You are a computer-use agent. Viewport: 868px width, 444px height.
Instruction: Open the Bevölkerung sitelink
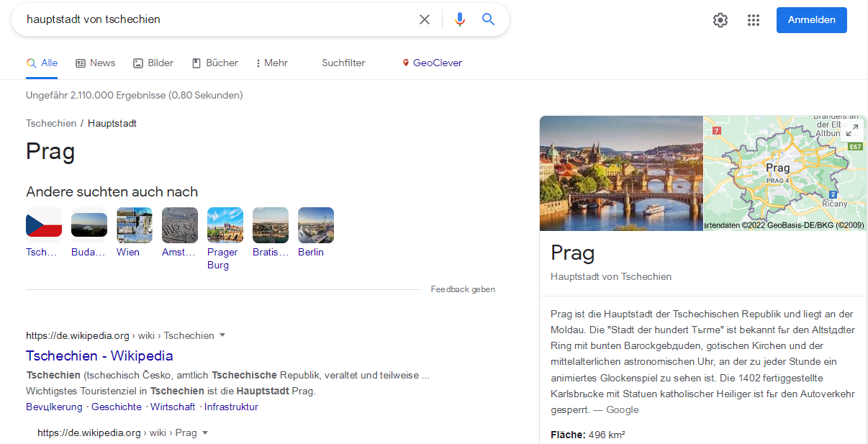click(54, 407)
